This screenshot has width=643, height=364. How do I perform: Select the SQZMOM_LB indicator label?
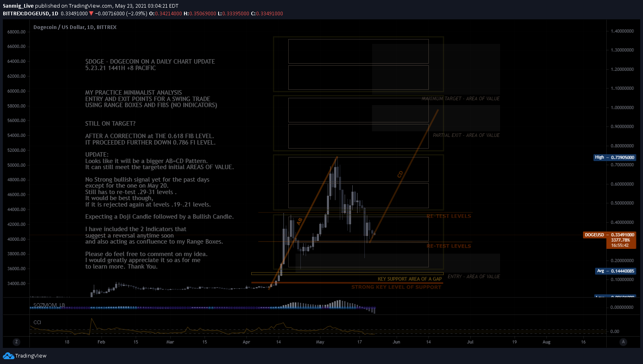[x=49, y=305]
